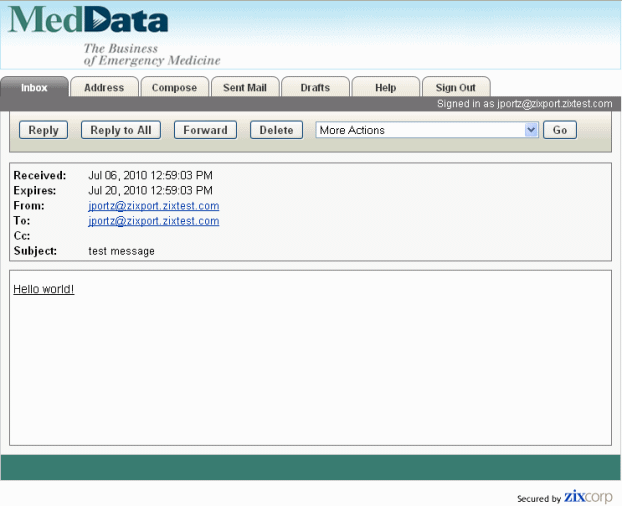Open the Help tab
This screenshot has width=622, height=506.
pyautogui.click(x=385, y=88)
